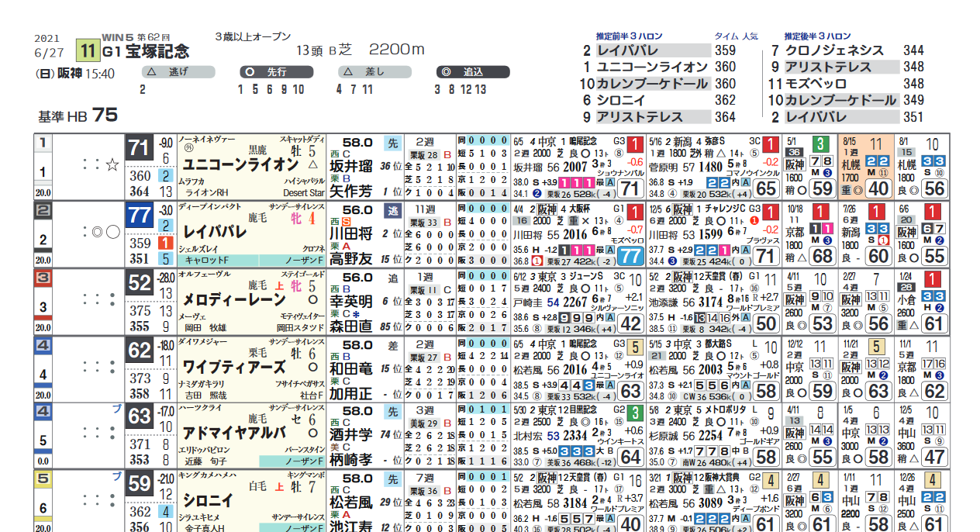The image size is (980, 532).
Task: Click breeder label Desert Star
Action: click(x=304, y=192)
